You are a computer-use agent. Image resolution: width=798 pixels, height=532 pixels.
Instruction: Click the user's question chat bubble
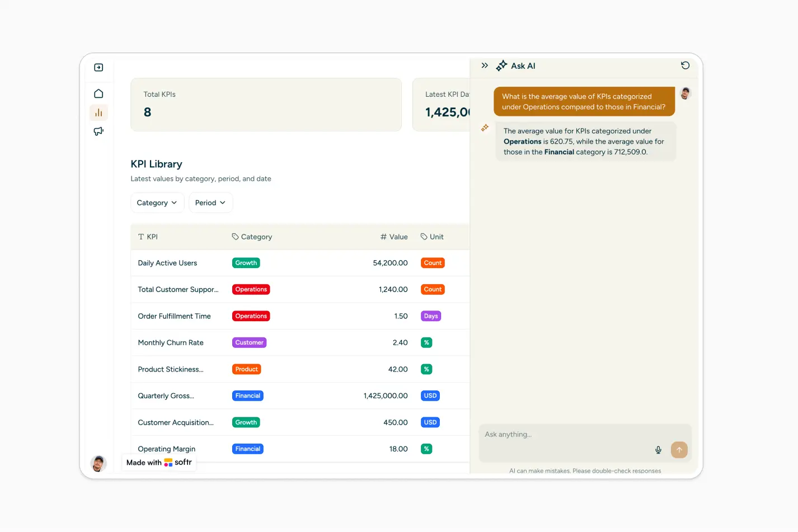tap(584, 101)
